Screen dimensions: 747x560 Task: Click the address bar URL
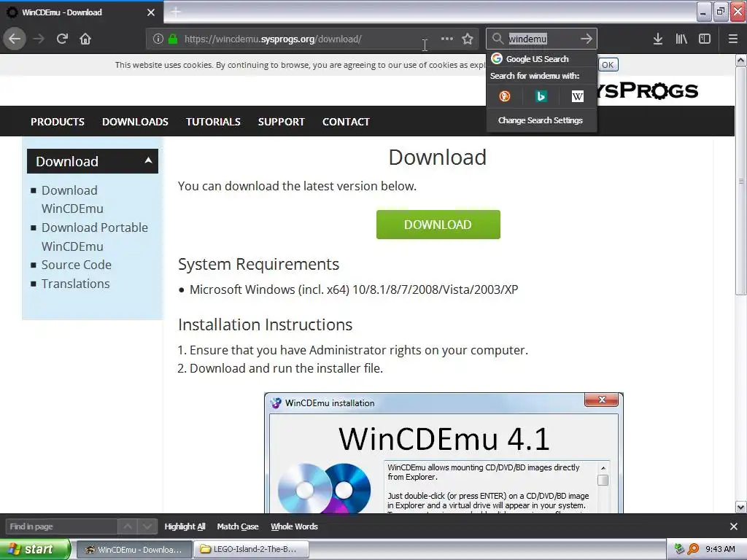click(273, 39)
